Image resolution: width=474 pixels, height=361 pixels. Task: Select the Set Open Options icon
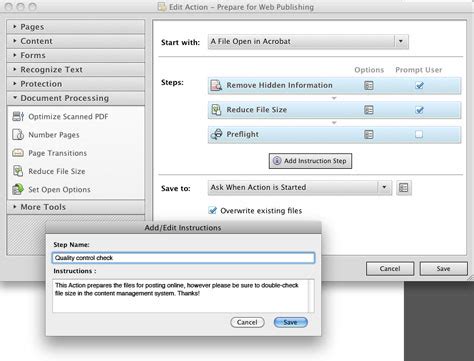pos(18,189)
